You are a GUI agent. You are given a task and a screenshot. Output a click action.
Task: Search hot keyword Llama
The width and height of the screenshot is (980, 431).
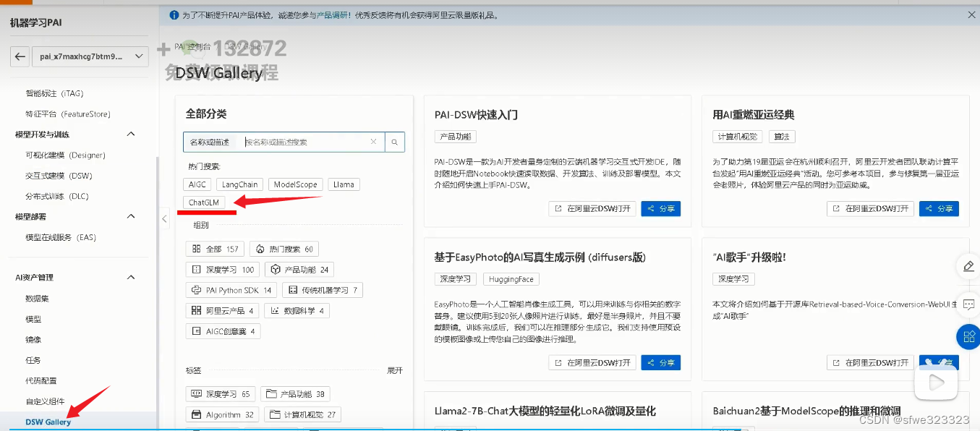[x=344, y=184]
